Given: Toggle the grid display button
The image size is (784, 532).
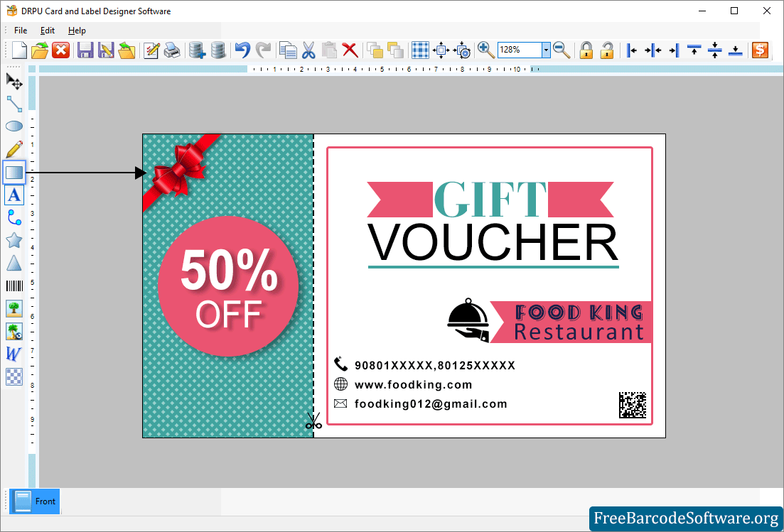Looking at the screenshot, I should pos(421,50).
